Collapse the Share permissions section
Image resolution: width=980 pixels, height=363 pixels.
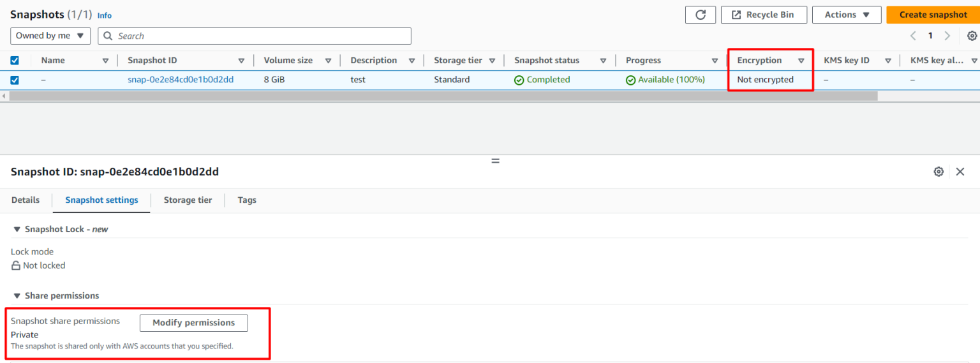tap(17, 296)
